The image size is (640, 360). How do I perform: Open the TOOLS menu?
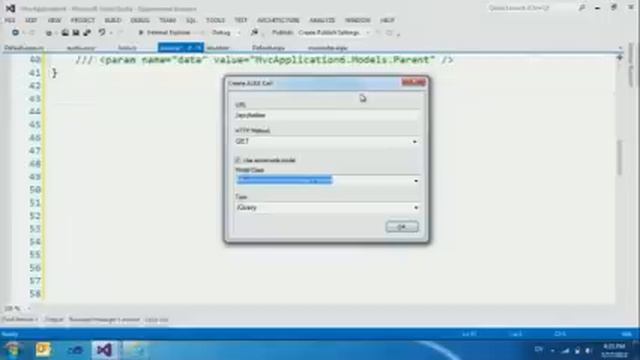(x=215, y=20)
